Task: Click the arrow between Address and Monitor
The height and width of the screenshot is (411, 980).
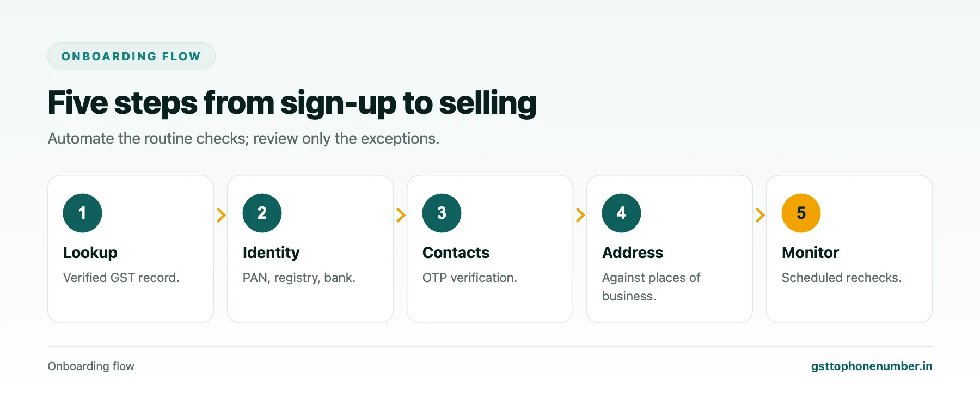Action: pos(760,215)
